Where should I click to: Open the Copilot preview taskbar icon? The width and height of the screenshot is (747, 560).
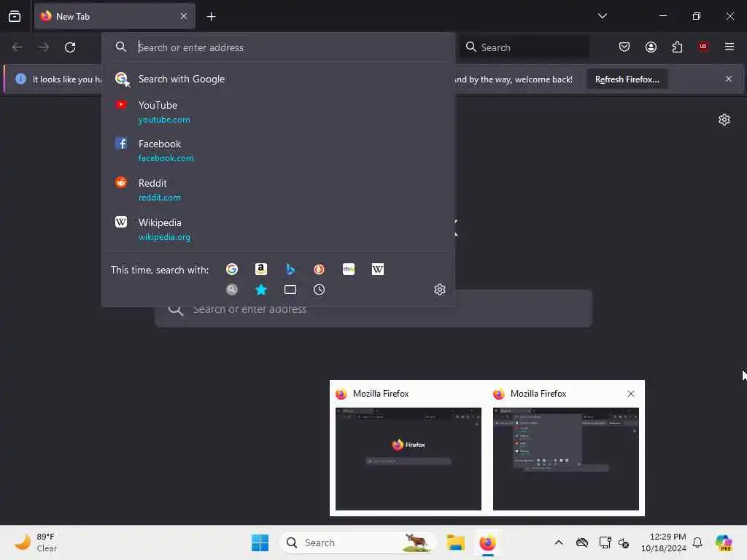[x=724, y=542]
